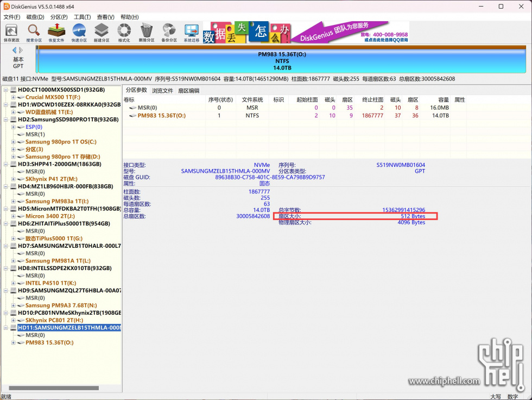This screenshot has width=532, height=400.
Task: Select Samsung PM981A 1T(L:) partition
Action: click(58, 261)
